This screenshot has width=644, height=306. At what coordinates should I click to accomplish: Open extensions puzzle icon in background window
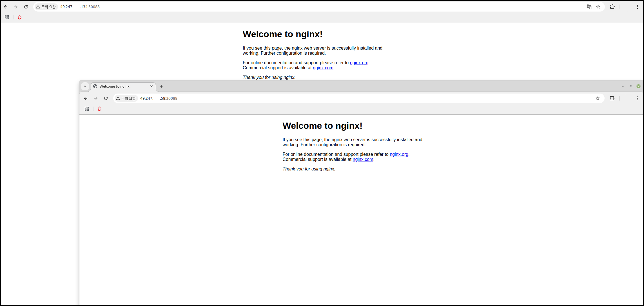[x=612, y=7]
